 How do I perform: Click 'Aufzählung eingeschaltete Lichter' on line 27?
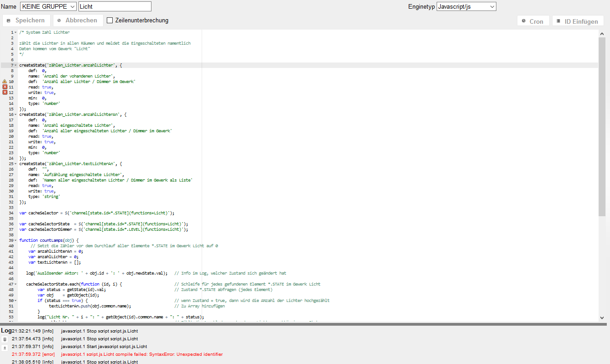click(82, 175)
